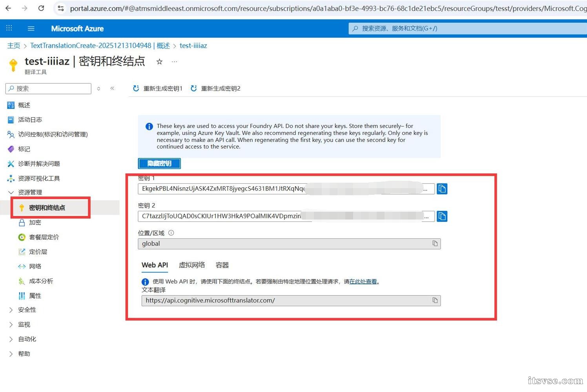
Task: Copy 密钥 1 to the clipboard
Action: click(442, 189)
